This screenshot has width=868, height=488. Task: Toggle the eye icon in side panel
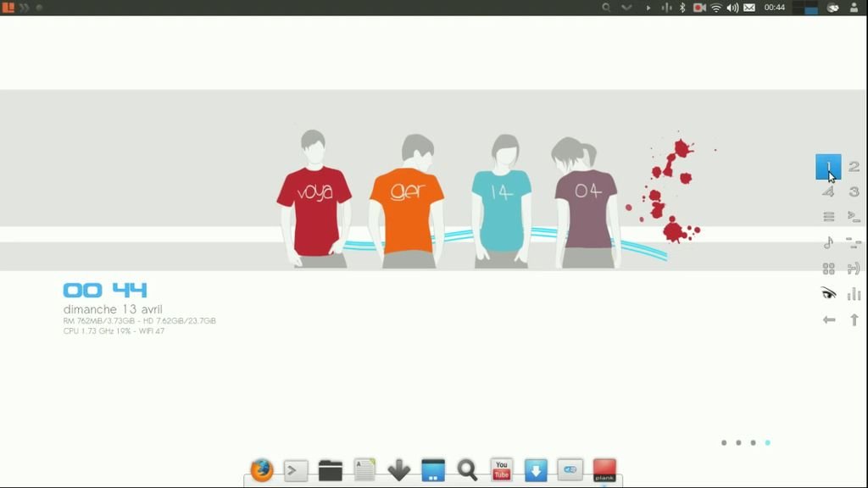[x=829, y=293]
